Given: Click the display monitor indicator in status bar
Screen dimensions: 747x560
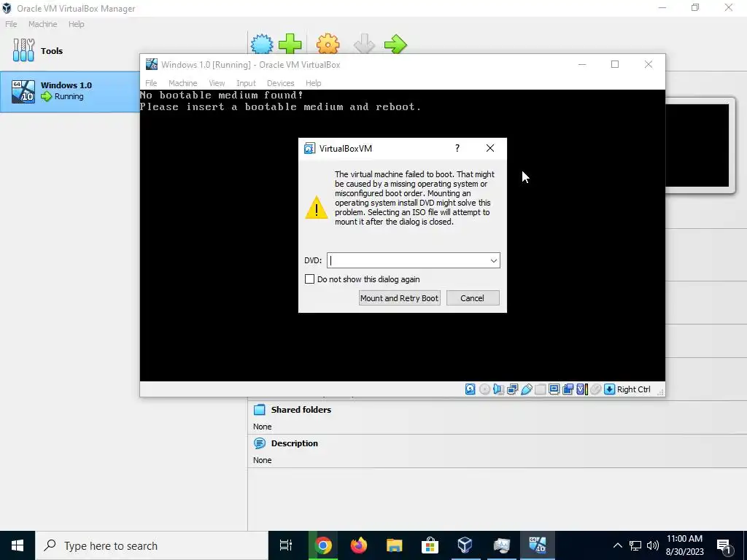Looking at the screenshot, I should click(554, 389).
